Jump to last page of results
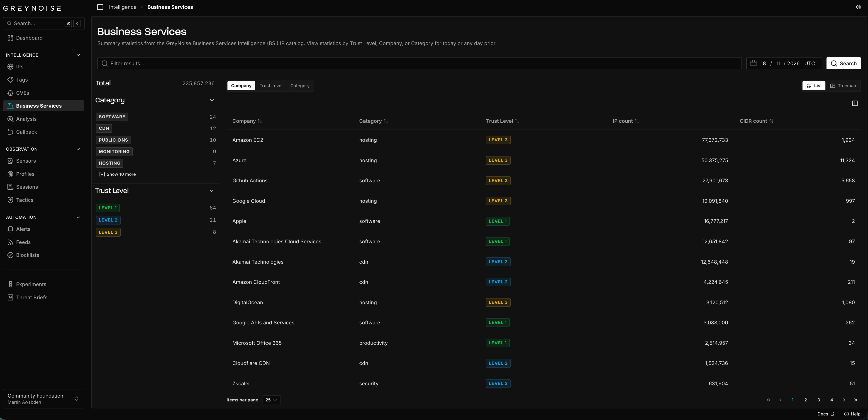The image size is (868, 420). click(x=856, y=400)
